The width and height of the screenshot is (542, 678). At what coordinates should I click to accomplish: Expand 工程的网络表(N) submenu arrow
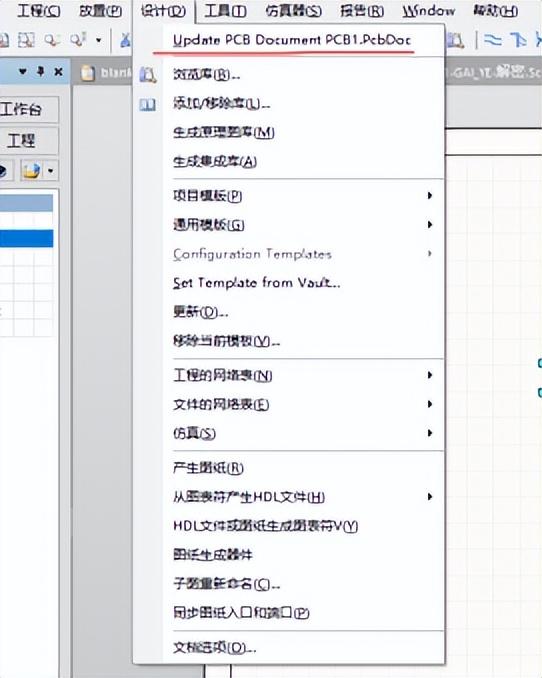[430, 375]
